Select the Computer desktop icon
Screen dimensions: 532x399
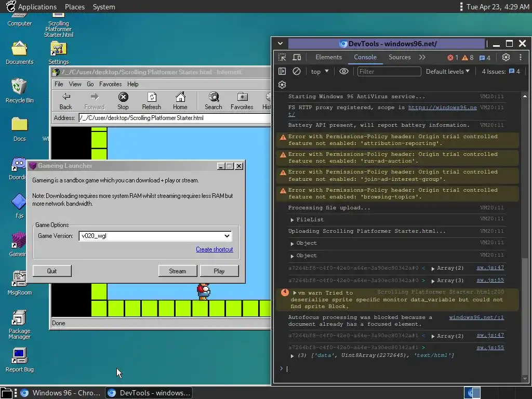coord(20,20)
